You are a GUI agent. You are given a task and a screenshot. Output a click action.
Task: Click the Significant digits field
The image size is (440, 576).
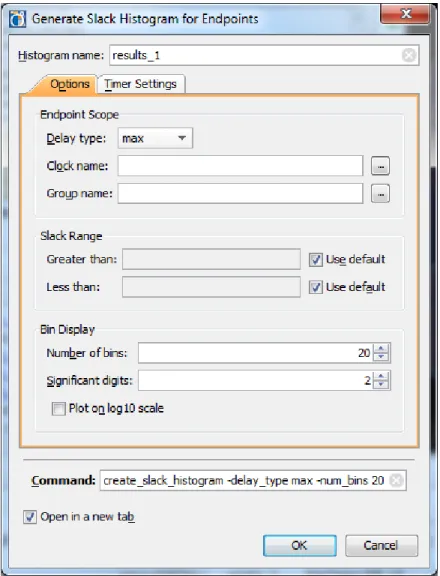pyautogui.click(x=256, y=381)
